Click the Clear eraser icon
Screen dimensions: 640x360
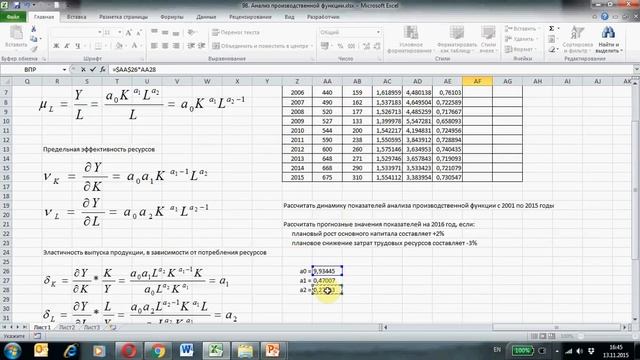[x=551, y=49]
